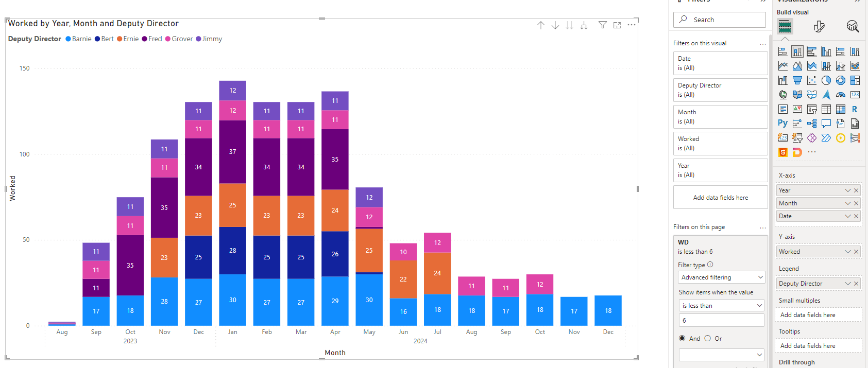Insert the globe Map visual
Screen dimensions: 868x368
pos(782,95)
